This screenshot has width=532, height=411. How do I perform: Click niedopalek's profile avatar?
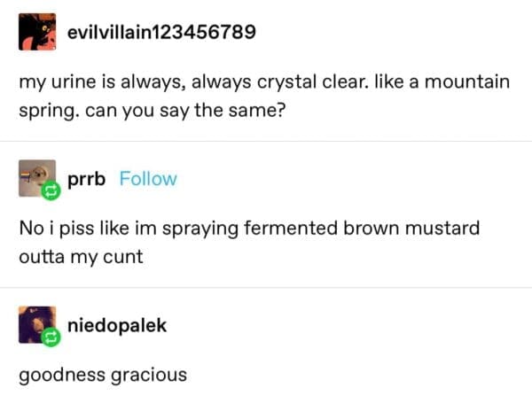click(x=36, y=324)
